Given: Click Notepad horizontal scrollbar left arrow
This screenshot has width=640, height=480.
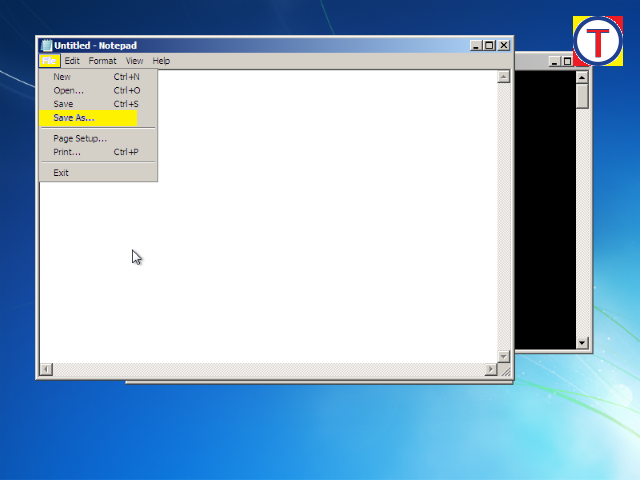Looking at the screenshot, I should click(x=46, y=369).
